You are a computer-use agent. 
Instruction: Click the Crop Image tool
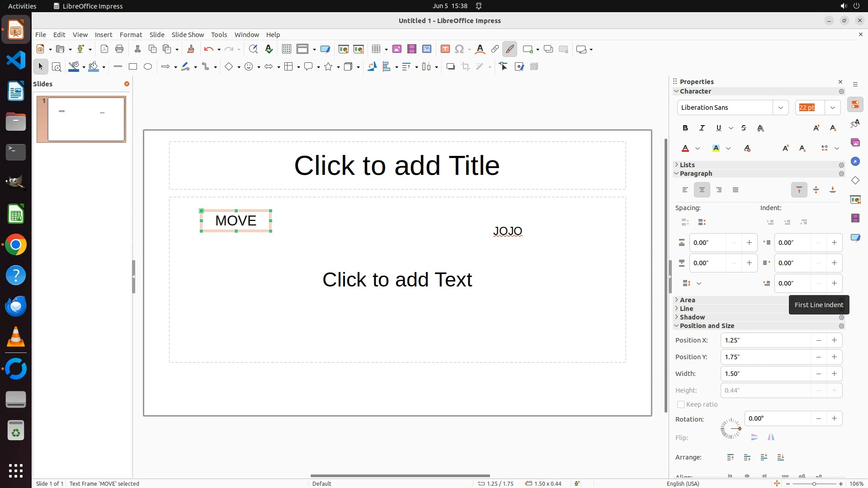[466, 67]
